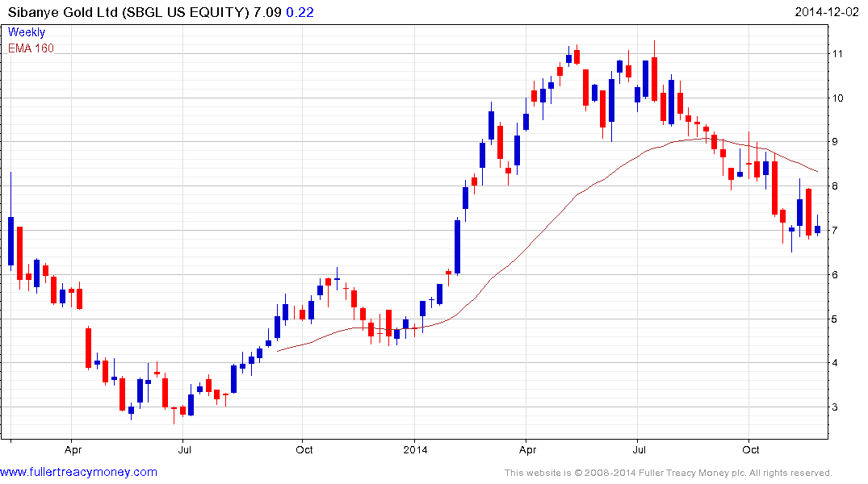Click the www.fullertreacymoney.com link
This screenshot has height=484, width=868.
(x=78, y=472)
